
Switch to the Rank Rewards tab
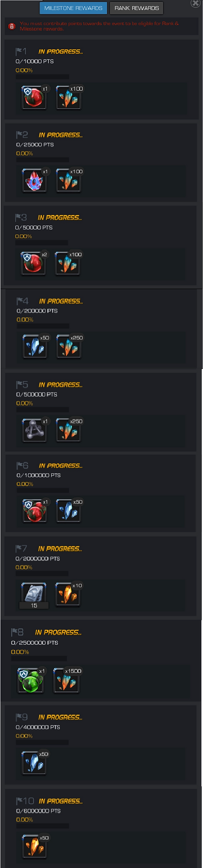click(x=136, y=8)
